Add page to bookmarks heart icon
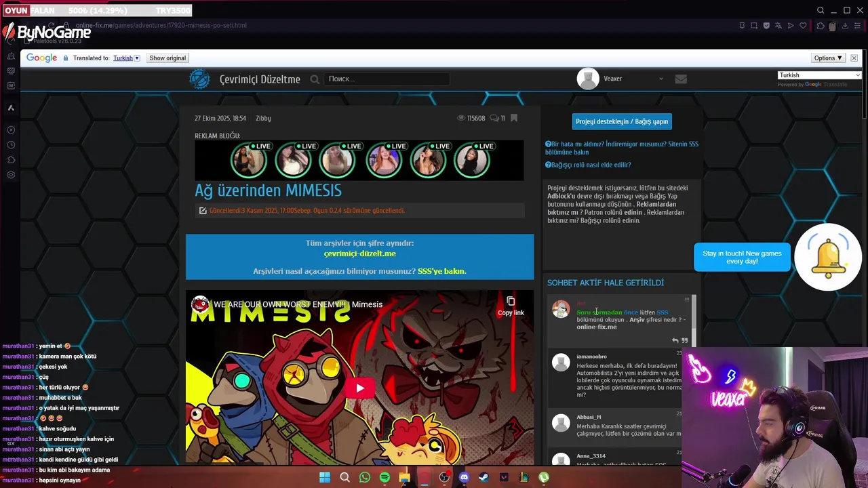 [x=803, y=26]
